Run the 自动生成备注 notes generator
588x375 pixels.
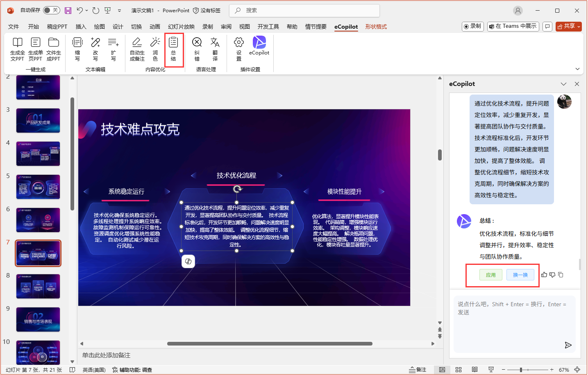click(x=136, y=49)
